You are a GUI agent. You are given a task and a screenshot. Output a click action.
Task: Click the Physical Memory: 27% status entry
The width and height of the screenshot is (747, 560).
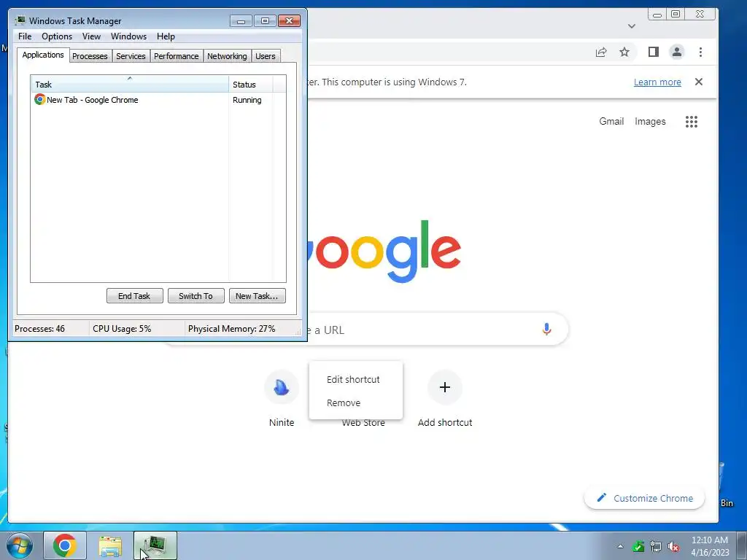point(231,329)
